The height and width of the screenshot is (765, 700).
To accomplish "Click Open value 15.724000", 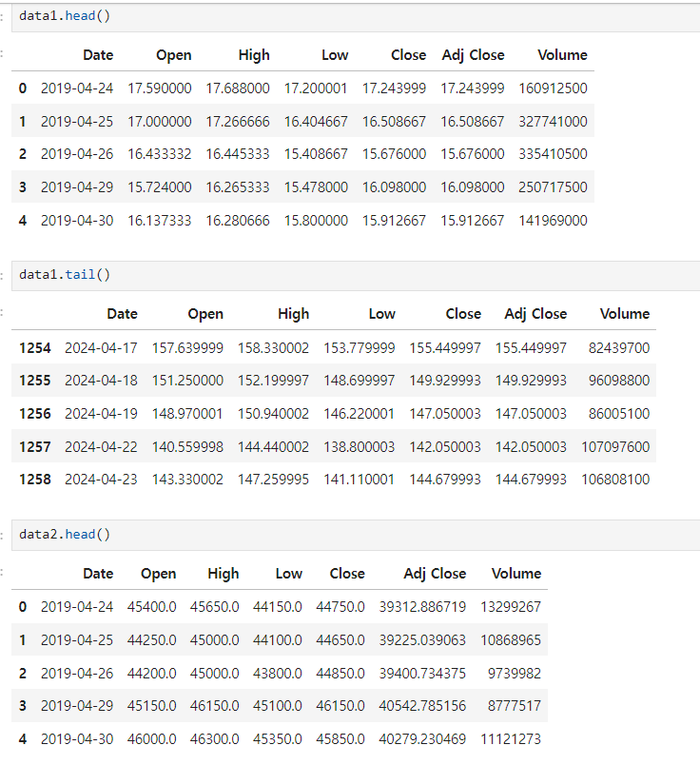I will [x=160, y=187].
